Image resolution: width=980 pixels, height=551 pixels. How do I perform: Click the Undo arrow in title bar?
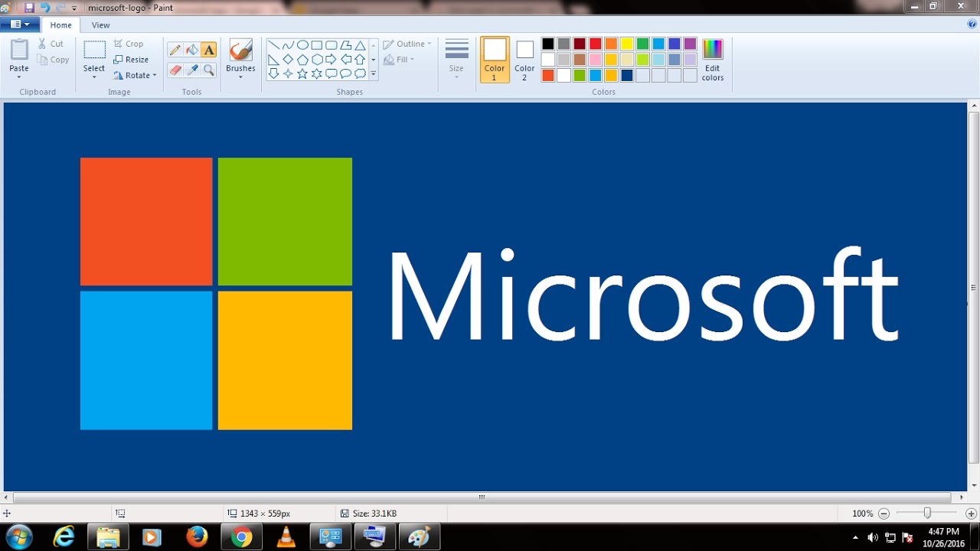click(x=45, y=8)
